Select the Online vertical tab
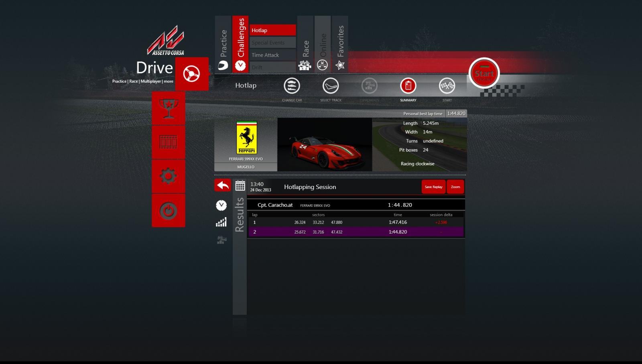642x364 pixels. (x=323, y=44)
